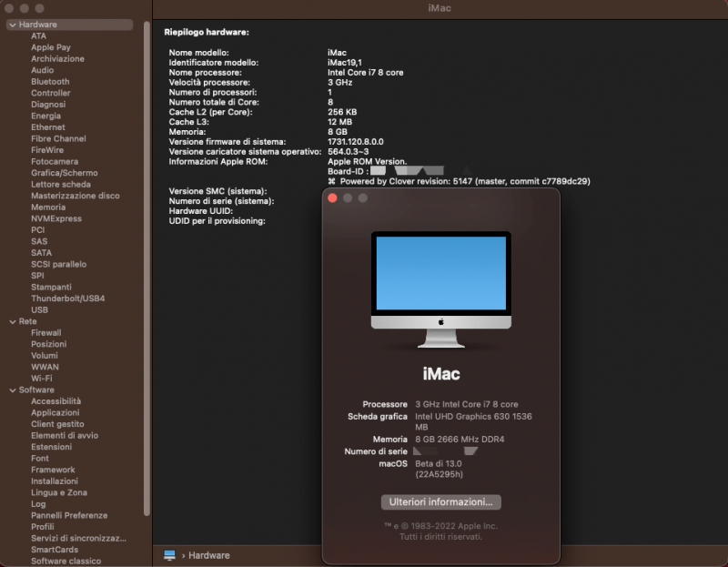The image size is (728, 567).
Task: Select Accessibilità under Software
Action: pyautogui.click(x=56, y=401)
